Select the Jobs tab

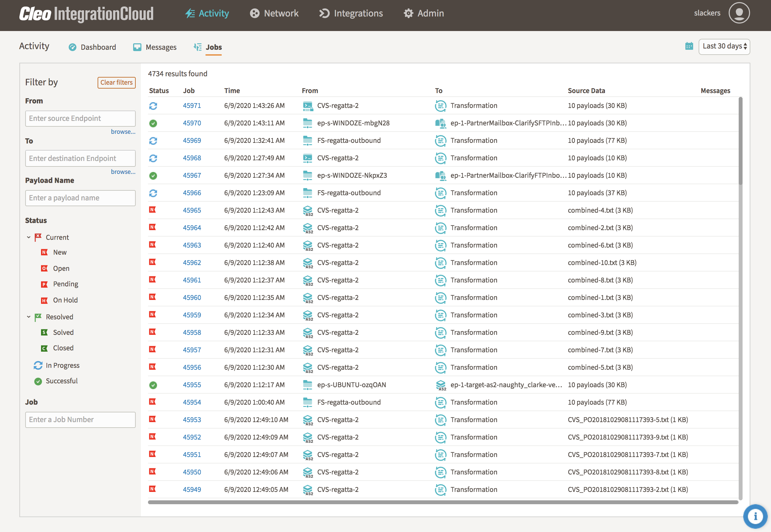coord(207,47)
